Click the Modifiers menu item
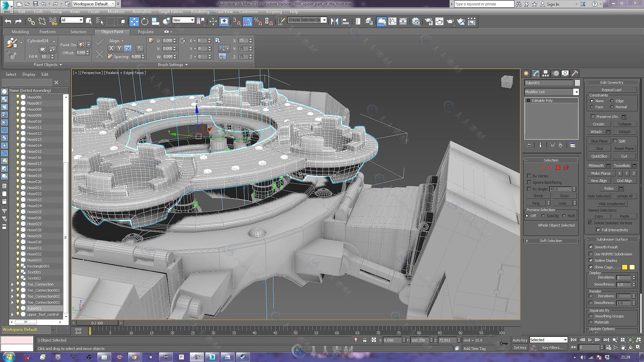The width and height of the screenshot is (644, 362). tap(116, 11)
